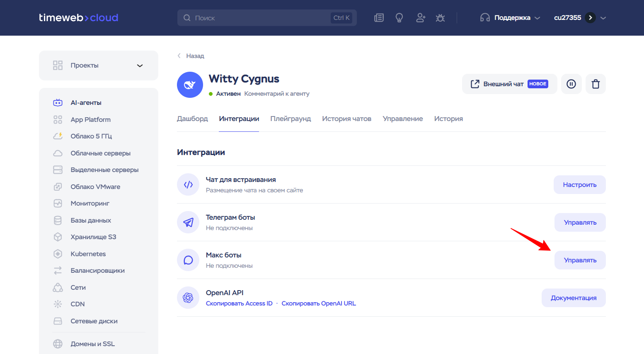
Task: Go to the Управление tab
Action: click(x=403, y=119)
